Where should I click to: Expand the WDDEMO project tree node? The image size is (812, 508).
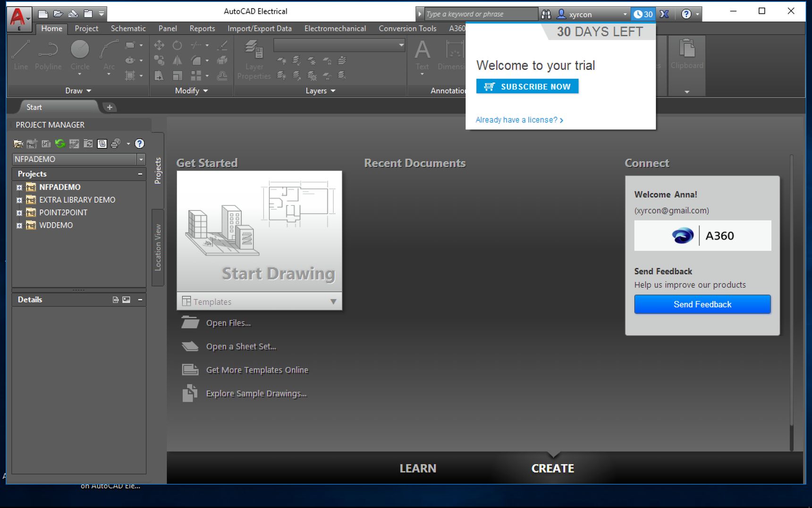(x=19, y=226)
